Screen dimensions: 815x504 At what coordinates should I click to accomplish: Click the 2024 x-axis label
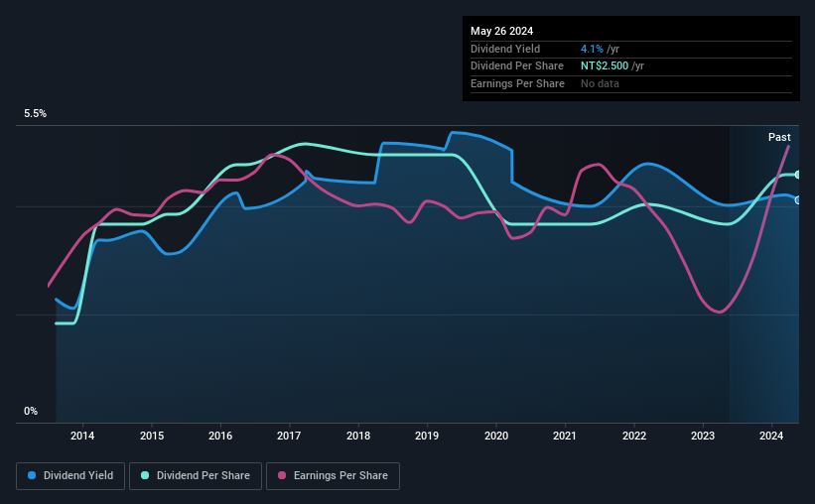(770, 436)
